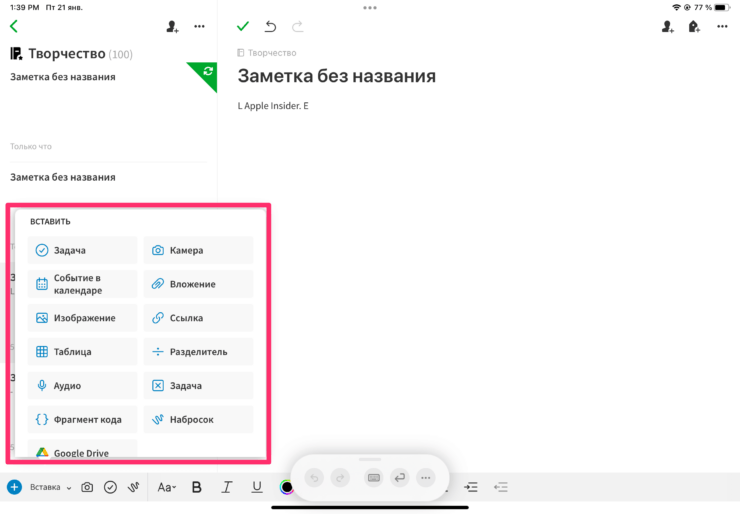Open the text color picker circle
740x514 pixels.
(x=287, y=487)
